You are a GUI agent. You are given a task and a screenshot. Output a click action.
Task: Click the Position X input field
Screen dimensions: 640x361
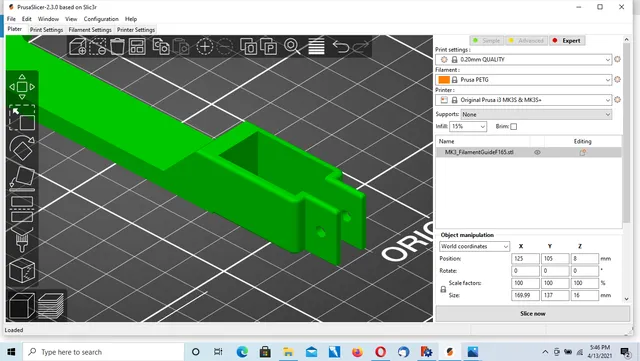point(525,258)
